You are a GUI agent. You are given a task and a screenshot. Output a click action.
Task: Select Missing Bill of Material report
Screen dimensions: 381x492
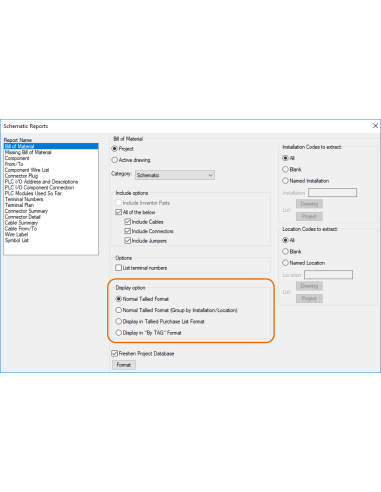(28, 152)
